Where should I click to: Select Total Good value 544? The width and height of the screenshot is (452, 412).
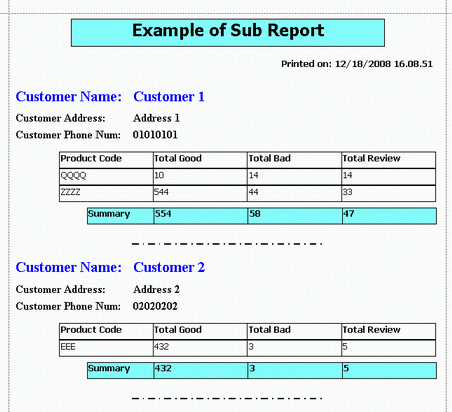[x=200, y=193]
